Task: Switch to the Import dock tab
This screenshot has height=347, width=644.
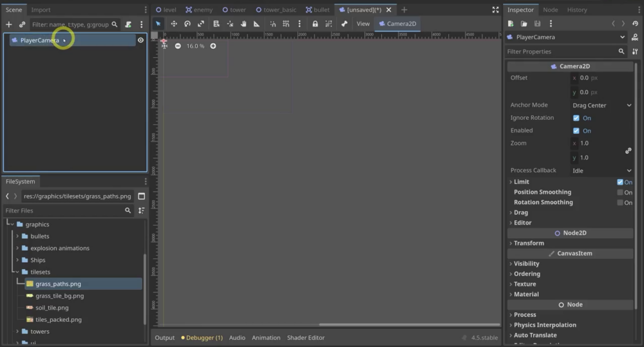Action: 41,10
